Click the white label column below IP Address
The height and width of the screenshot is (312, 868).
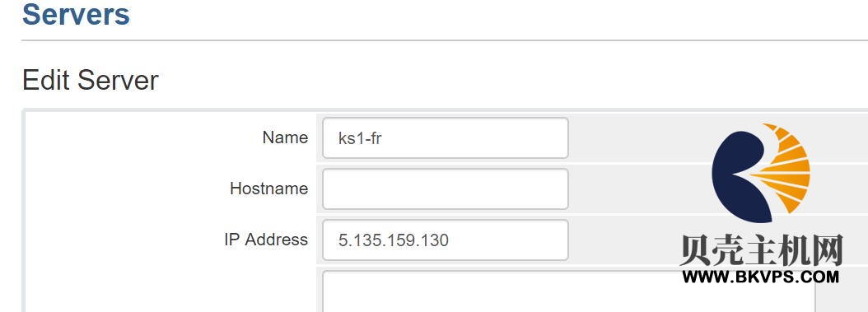170,289
